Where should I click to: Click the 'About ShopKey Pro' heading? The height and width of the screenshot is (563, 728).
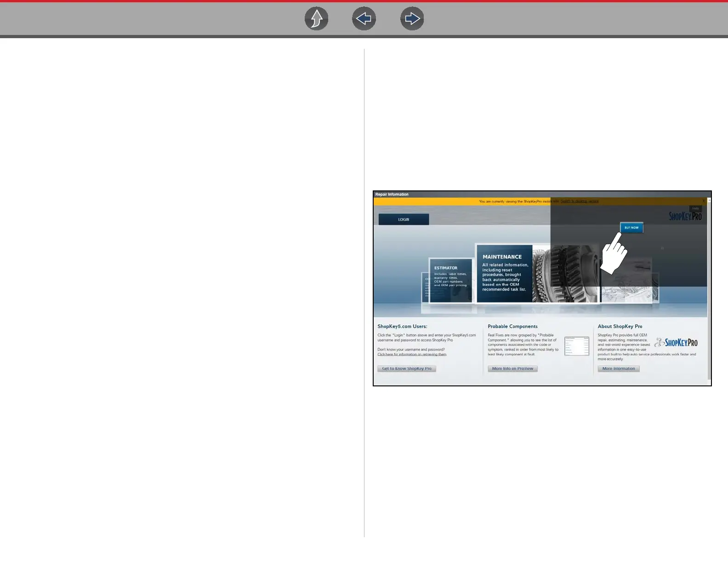click(620, 327)
